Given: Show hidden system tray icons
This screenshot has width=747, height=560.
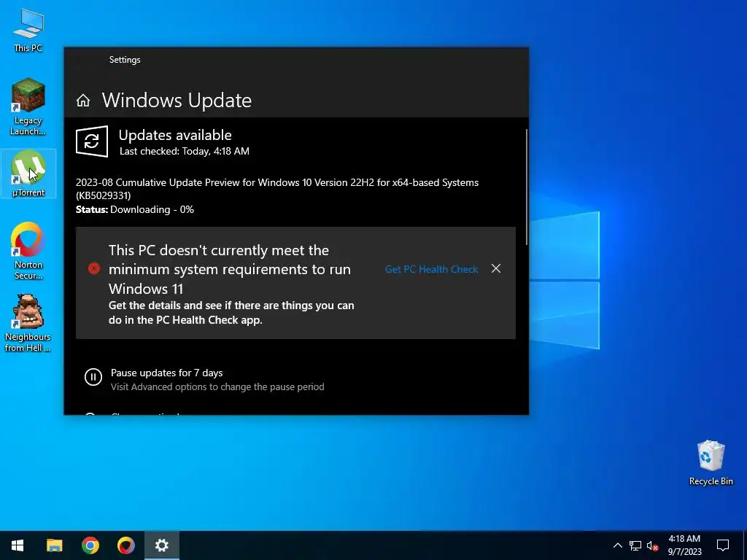Looking at the screenshot, I should [617, 545].
